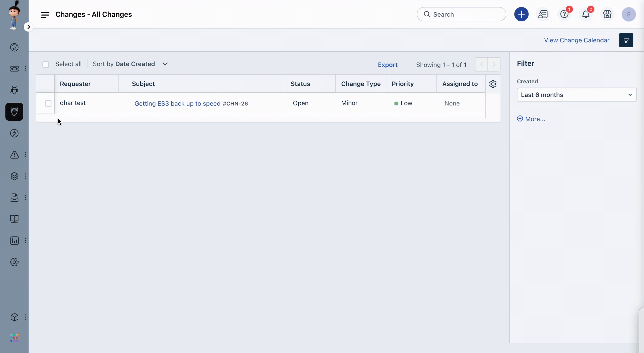Image resolution: width=644 pixels, height=353 pixels.
Task: Expand the More filter options expander
Action: pos(531,118)
